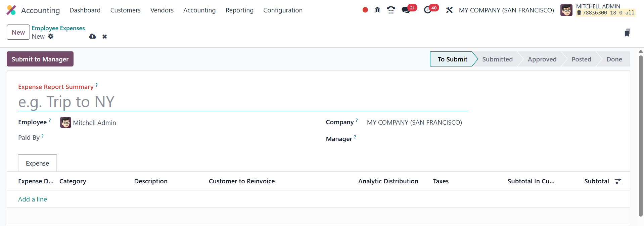The height and width of the screenshot is (226, 644).
Task: Click Submit to Manager button
Action: pyautogui.click(x=40, y=59)
